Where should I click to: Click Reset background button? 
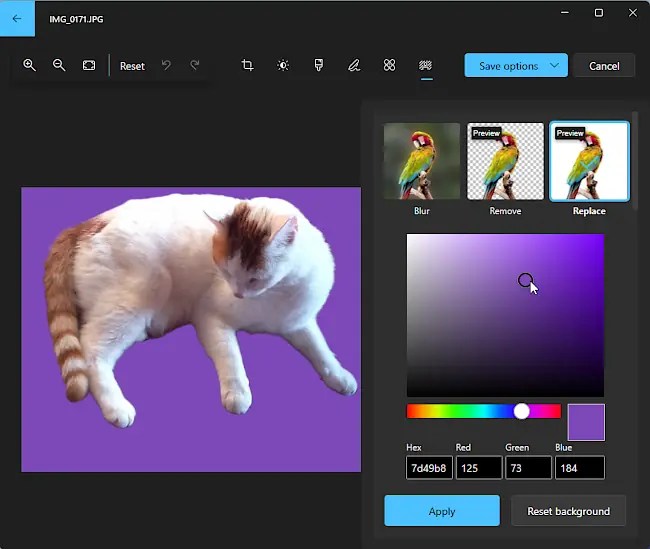568,511
